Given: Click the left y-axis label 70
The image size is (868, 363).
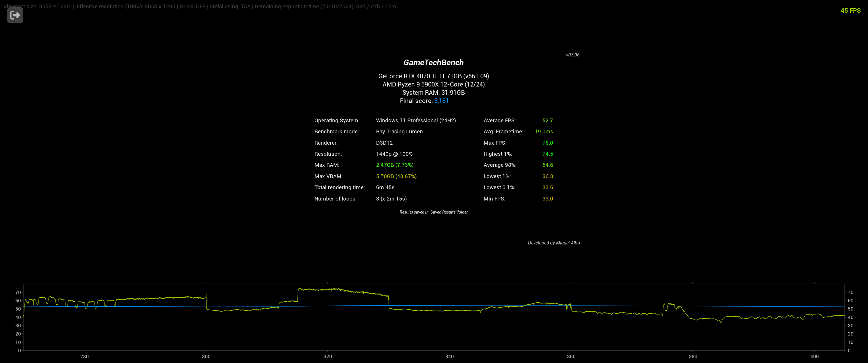Looking at the screenshot, I should [x=18, y=293].
